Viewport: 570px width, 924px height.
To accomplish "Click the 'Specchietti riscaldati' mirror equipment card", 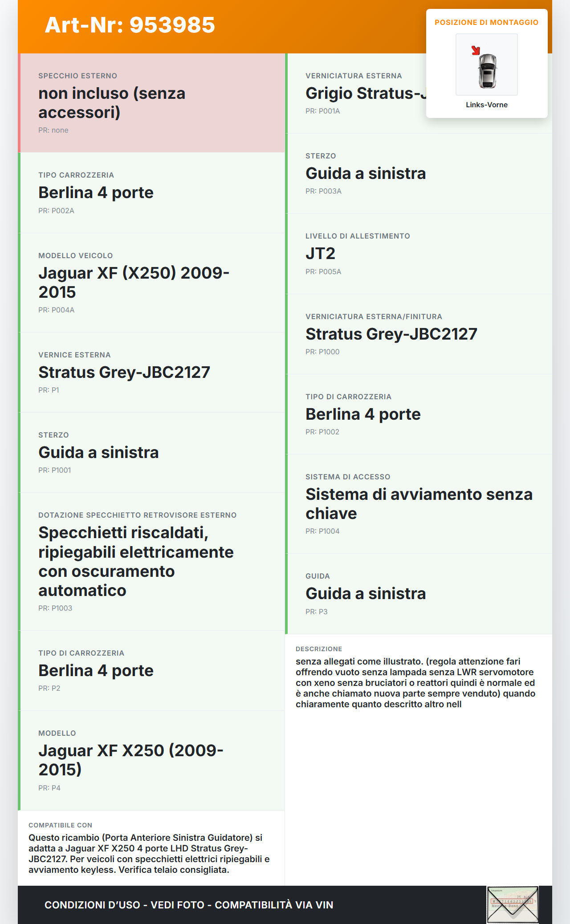I will [x=151, y=561].
